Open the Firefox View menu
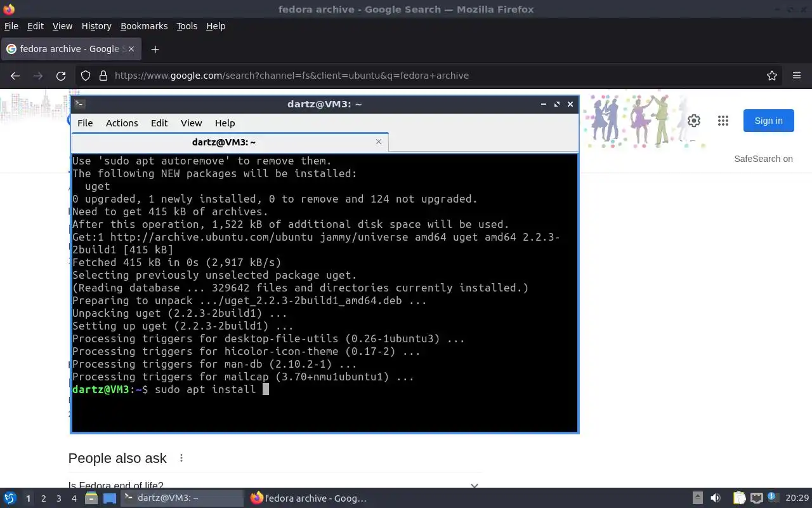The width and height of the screenshot is (812, 508). (62, 26)
